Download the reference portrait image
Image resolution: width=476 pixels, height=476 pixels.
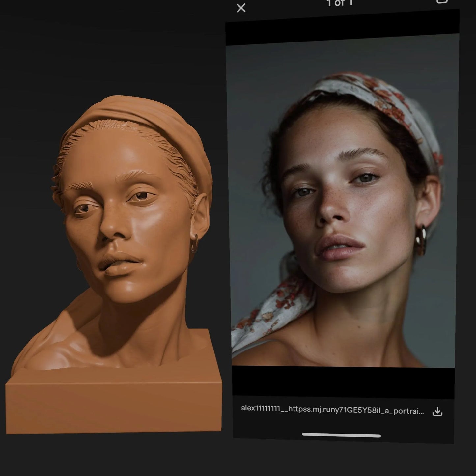coord(437,411)
